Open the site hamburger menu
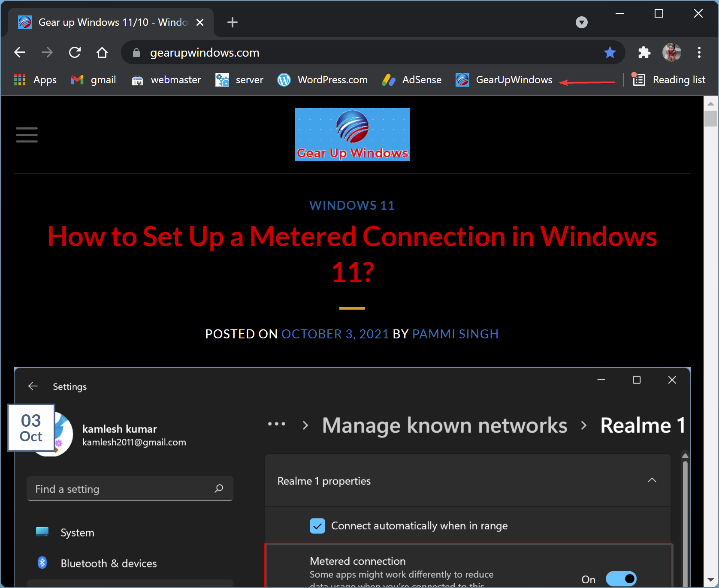The image size is (719, 588). (x=27, y=135)
